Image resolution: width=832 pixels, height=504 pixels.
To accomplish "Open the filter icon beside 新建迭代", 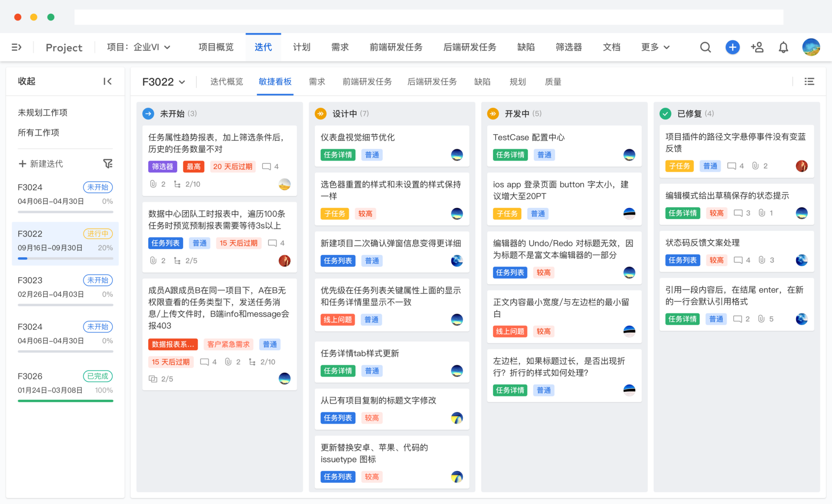I will point(108,163).
